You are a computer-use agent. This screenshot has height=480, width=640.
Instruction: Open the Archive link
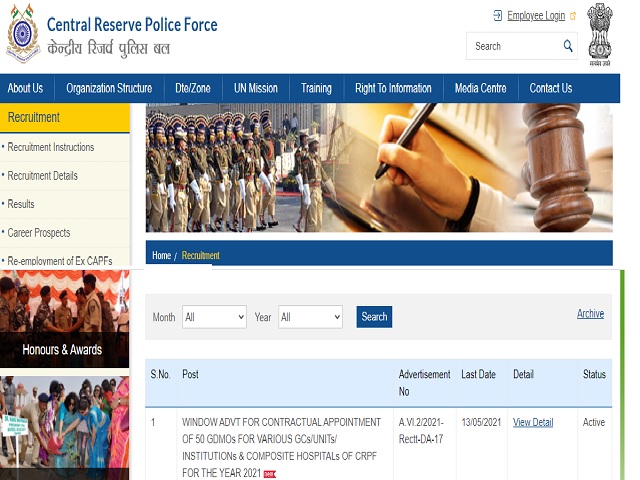click(x=590, y=313)
